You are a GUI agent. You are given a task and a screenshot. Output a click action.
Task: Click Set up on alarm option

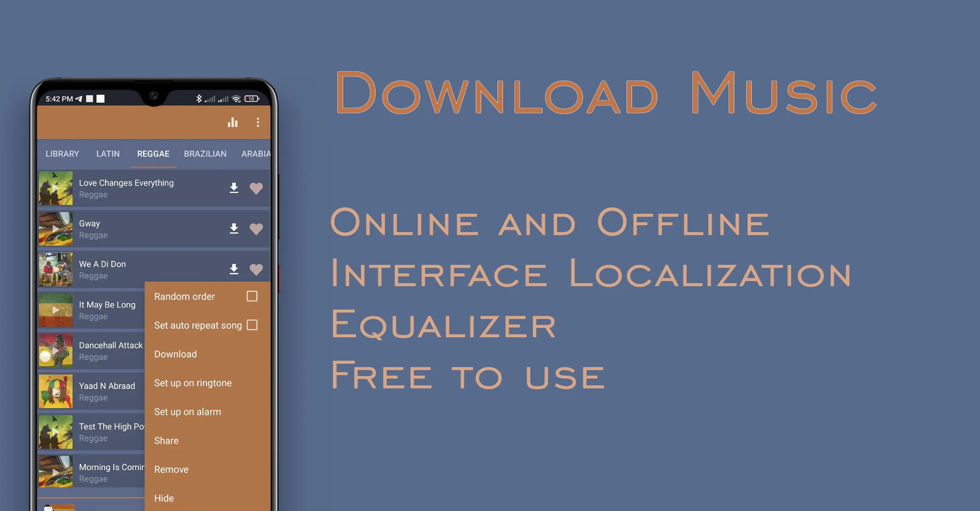pos(188,411)
